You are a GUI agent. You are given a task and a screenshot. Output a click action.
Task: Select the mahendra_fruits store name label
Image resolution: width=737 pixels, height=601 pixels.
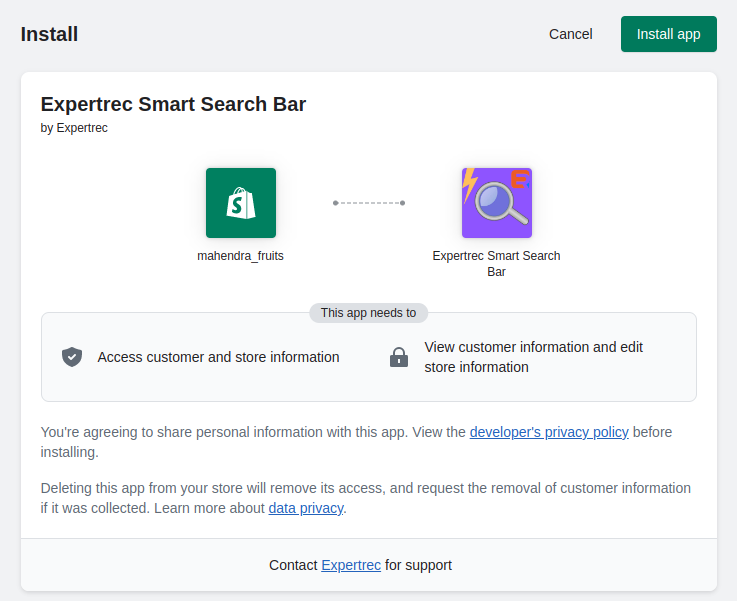click(240, 256)
